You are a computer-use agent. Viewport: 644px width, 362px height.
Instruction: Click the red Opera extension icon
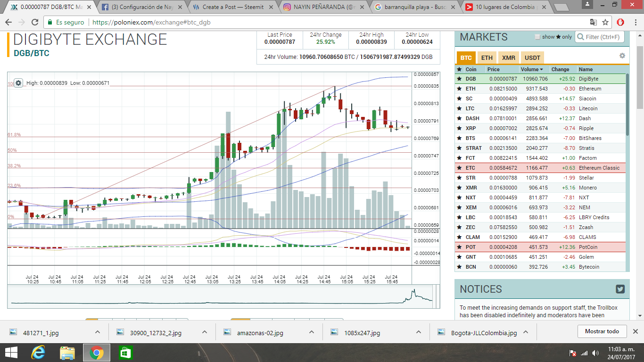[x=621, y=22]
